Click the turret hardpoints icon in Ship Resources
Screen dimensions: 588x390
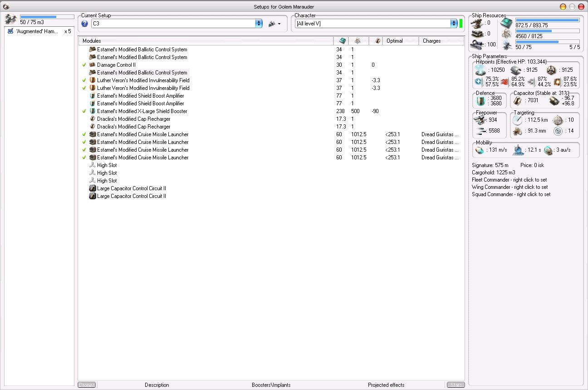(x=477, y=23)
